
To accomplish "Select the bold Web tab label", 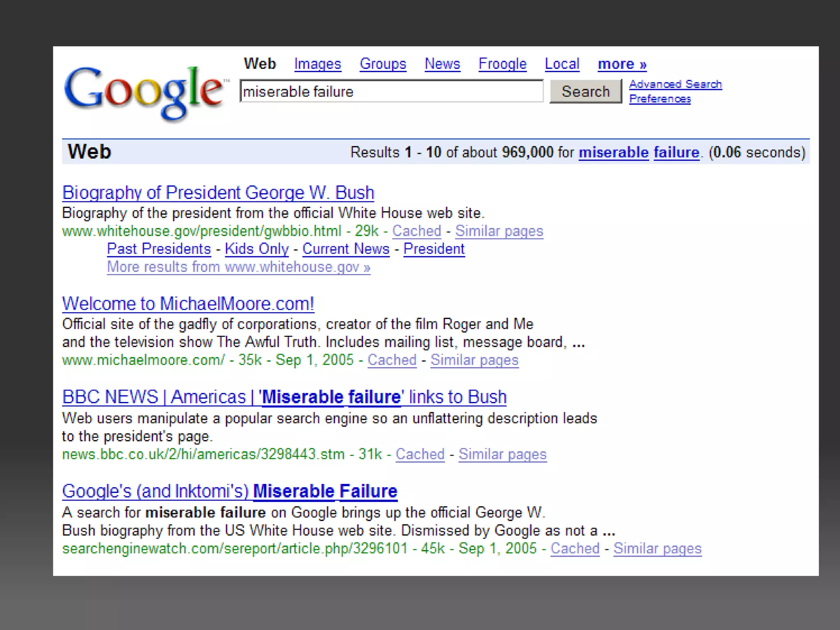I will 260,64.
